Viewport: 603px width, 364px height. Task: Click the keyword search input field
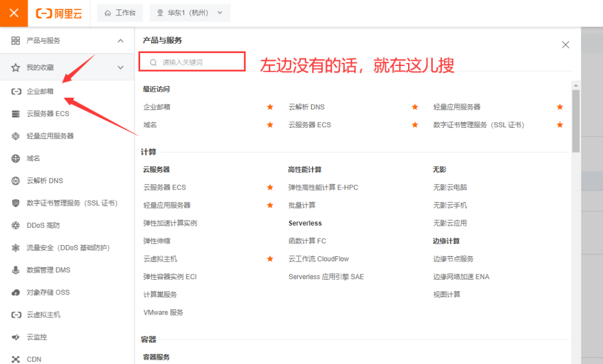pyautogui.click(x=192, y=62)
